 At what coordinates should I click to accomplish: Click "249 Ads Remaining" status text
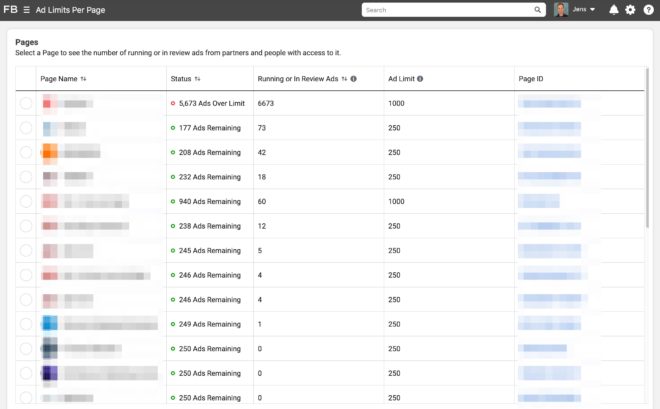[210, 324]
